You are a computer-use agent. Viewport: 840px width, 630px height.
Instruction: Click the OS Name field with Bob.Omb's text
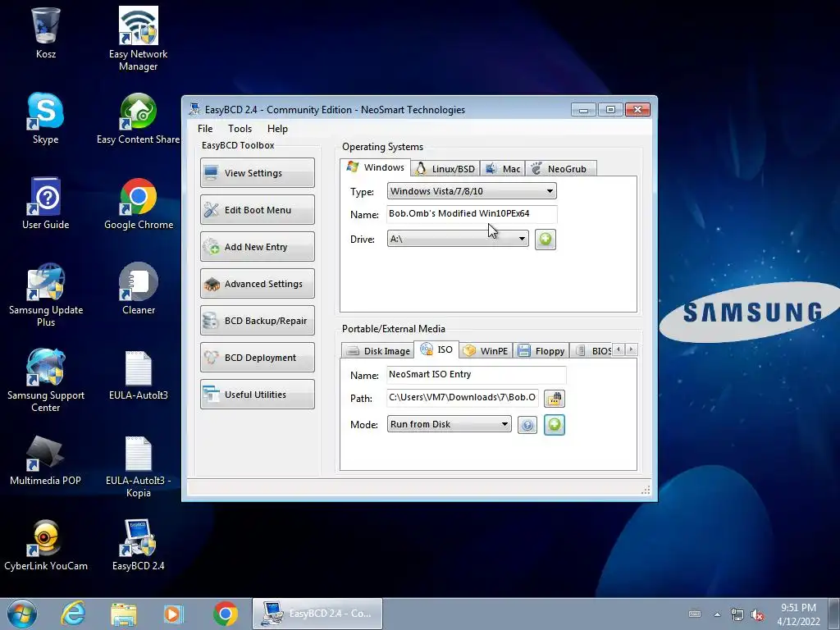tap(472, 214)
